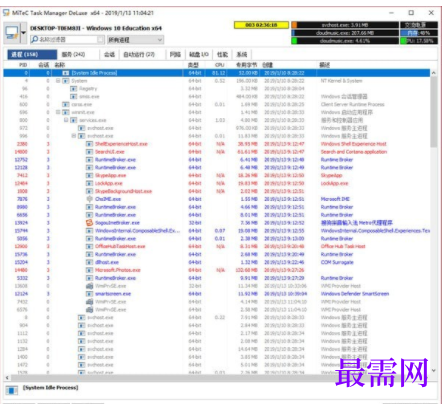The height and width of the screenshot is (404, 447).
Task: Click the horizontal scrollbar left arrow
Action: pyautogui.click(x=7, y=378)
